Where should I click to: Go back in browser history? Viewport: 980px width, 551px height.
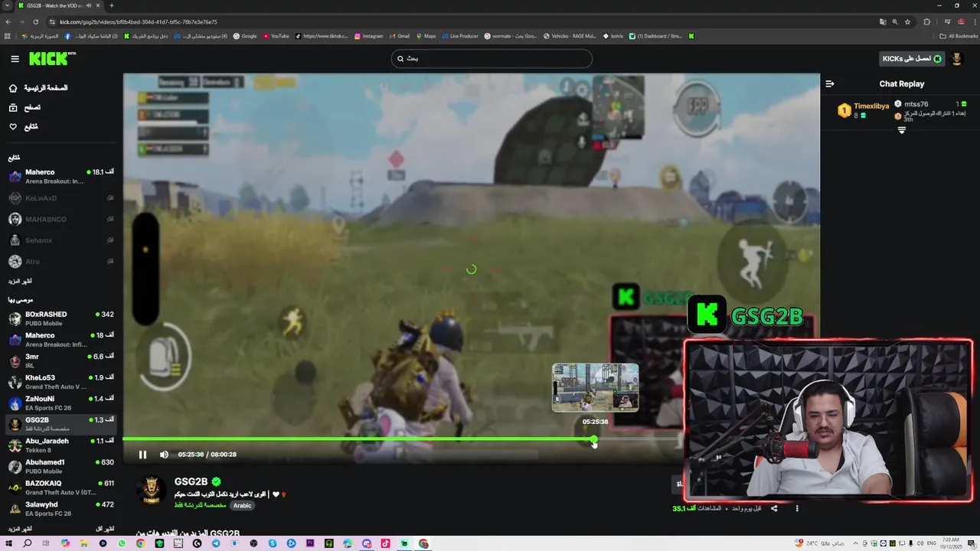tap(8, 22)
